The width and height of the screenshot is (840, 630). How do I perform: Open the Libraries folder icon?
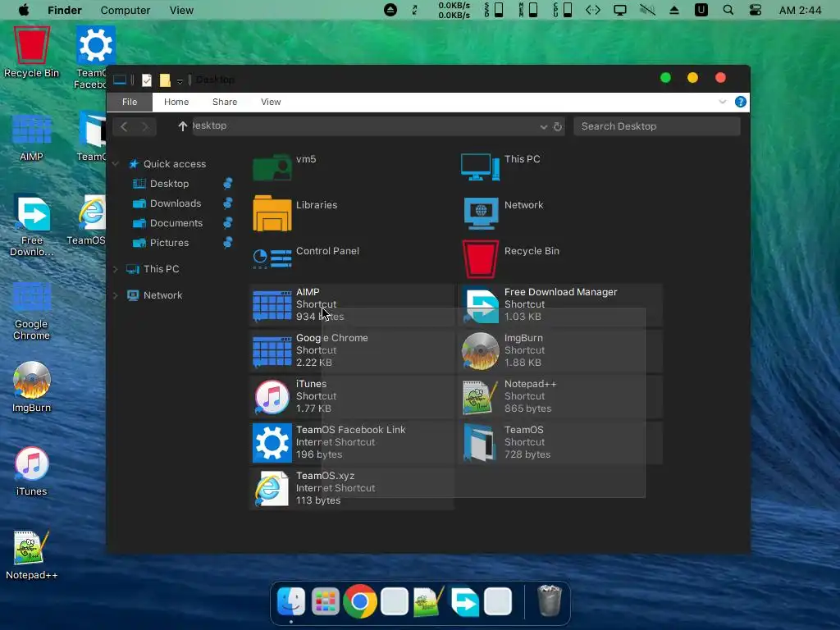click(x=272, y=213)
